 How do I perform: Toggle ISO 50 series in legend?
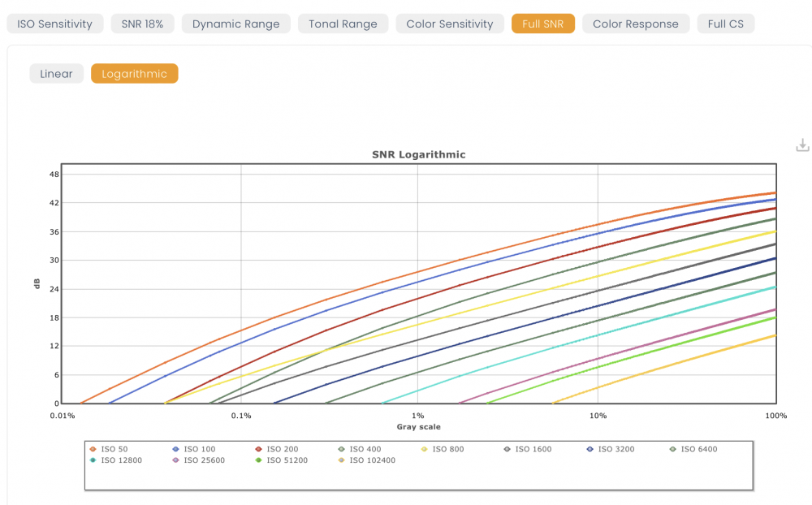pyautogui.click(x=108, y=449)
